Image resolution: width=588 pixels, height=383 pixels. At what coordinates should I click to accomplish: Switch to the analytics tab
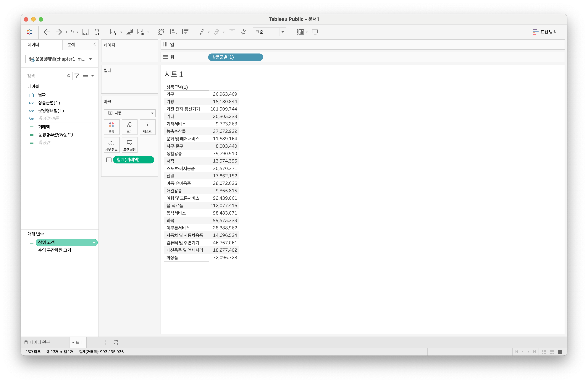[71, 44]
